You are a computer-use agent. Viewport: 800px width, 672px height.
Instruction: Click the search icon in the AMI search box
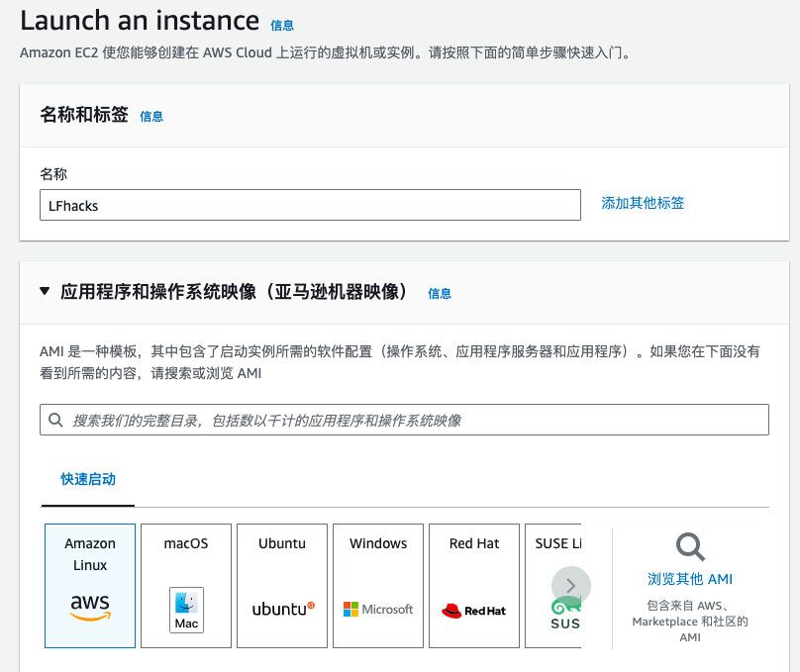(55, 421)
